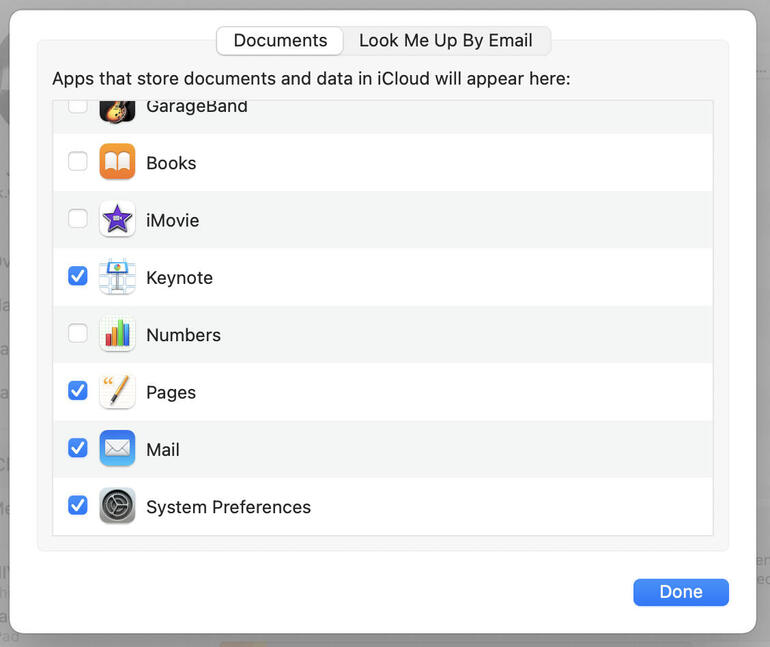Click the orange Books app icon
The width and height of the screenshot is (770, 647).
point(117,162)
